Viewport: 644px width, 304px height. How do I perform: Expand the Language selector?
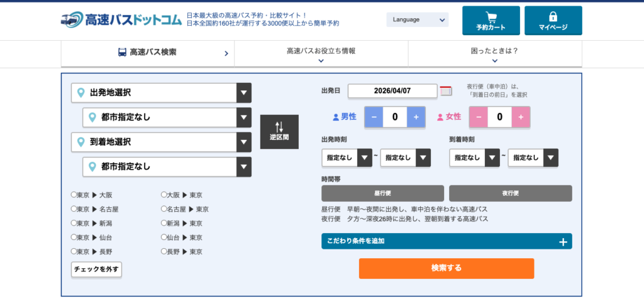tap(417, 19)
